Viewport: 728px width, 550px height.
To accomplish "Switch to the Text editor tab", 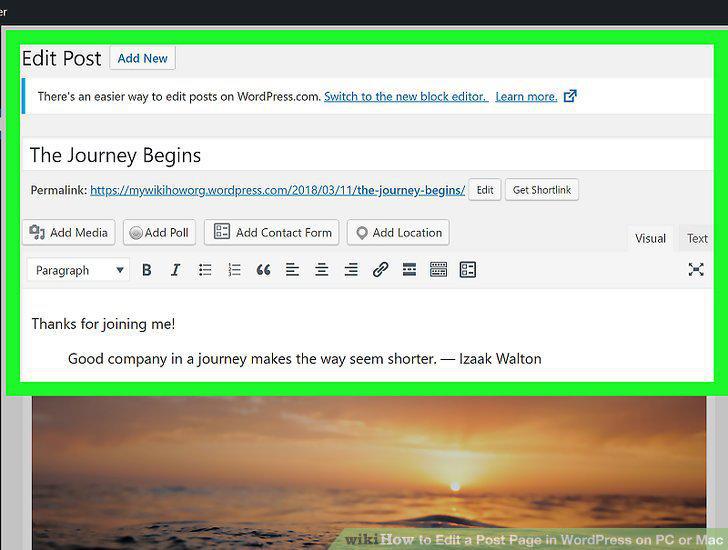I will click(697, 239).
